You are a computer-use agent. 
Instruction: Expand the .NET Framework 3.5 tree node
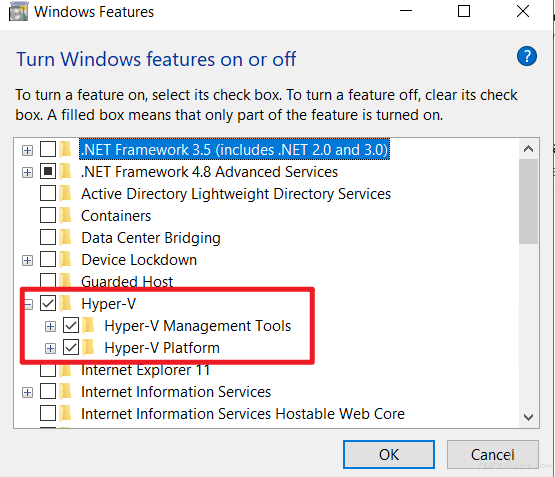tap(27, 150)
